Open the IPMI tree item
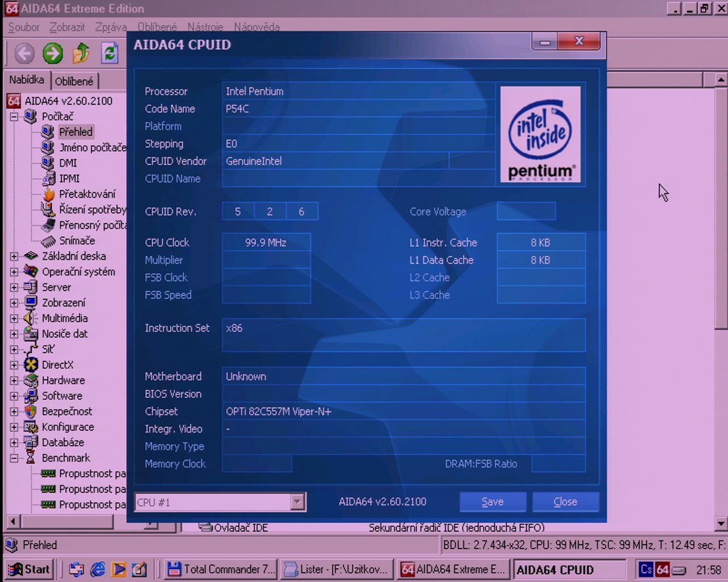 [69, 178]
